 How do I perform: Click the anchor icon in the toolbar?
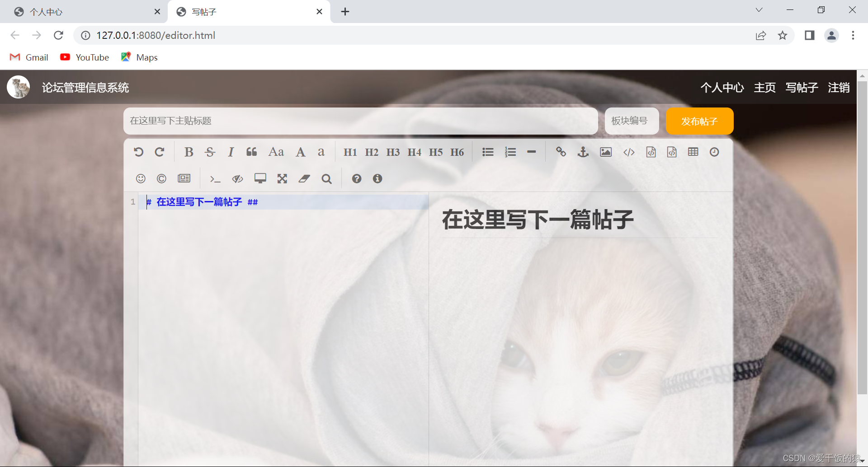tap(583, 152)
